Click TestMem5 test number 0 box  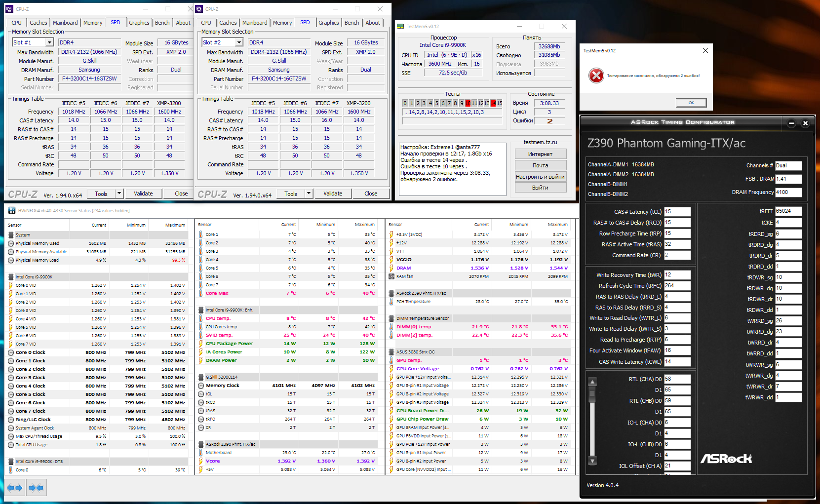tap(405, 103)
